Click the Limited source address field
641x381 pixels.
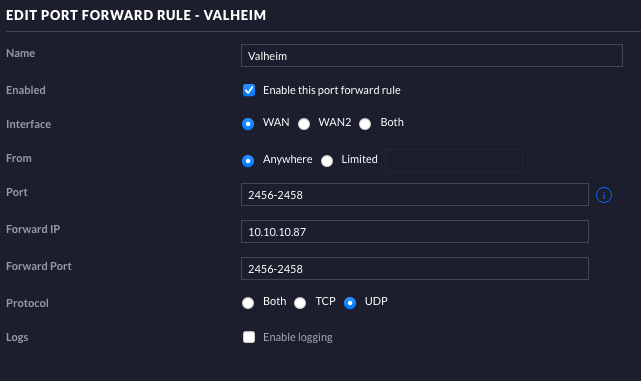[x=454, y=160]
